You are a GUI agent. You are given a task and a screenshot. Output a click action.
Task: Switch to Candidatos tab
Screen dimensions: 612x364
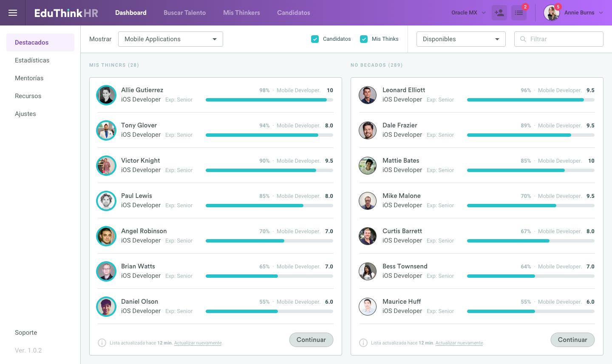(294, 13)
